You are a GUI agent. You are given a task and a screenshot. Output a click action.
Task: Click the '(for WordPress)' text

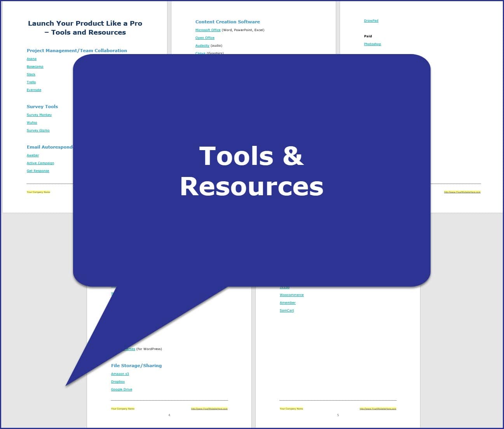(149, 349)
